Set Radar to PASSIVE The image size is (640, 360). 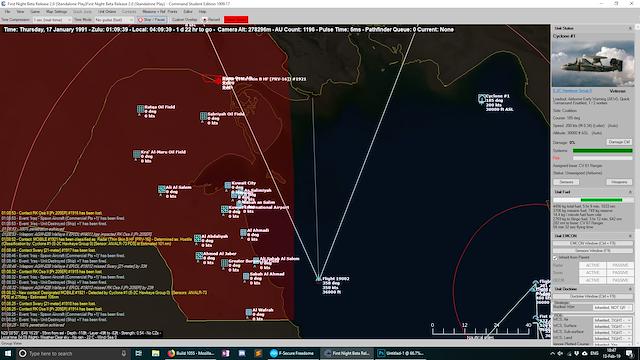(x=620, y=265)
